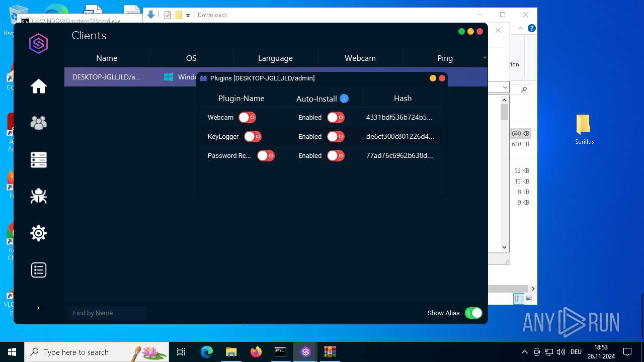Click the Help icon in Explorer window
Viewport: 644px width, 362px height.
click(x=531, y=29)
